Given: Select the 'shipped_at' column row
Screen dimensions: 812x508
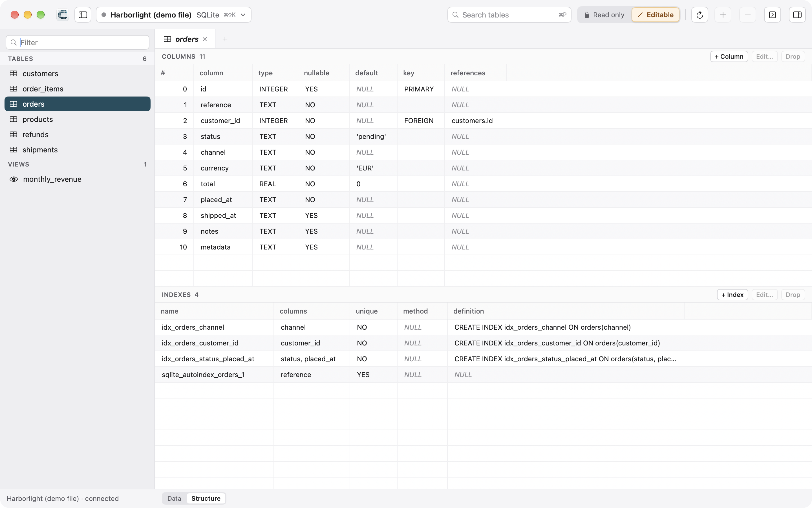Looking at the screenshot, I should [x=483, y=215].
